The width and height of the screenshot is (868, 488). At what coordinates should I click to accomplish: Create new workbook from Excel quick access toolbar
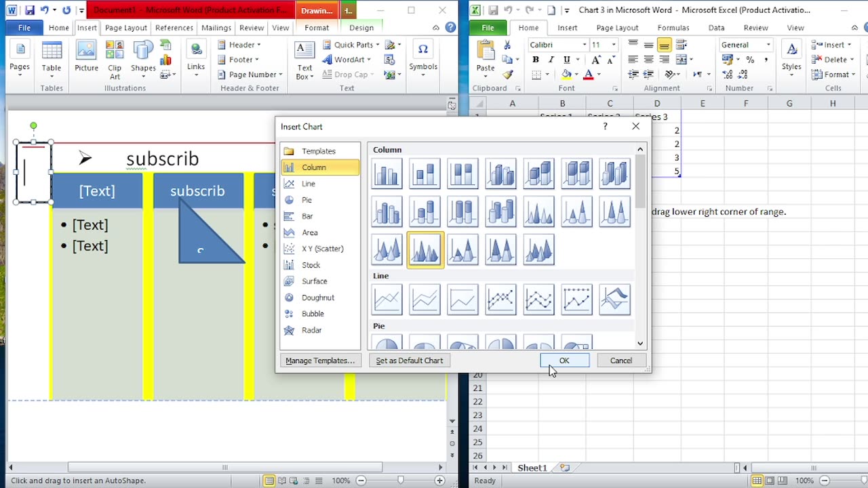tap(551, 10)
